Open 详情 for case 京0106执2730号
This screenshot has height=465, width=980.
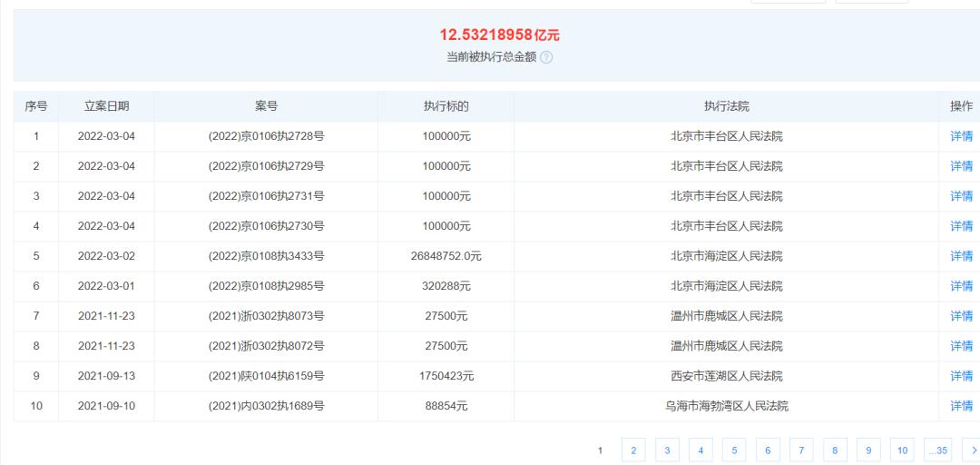click(961, 226)
